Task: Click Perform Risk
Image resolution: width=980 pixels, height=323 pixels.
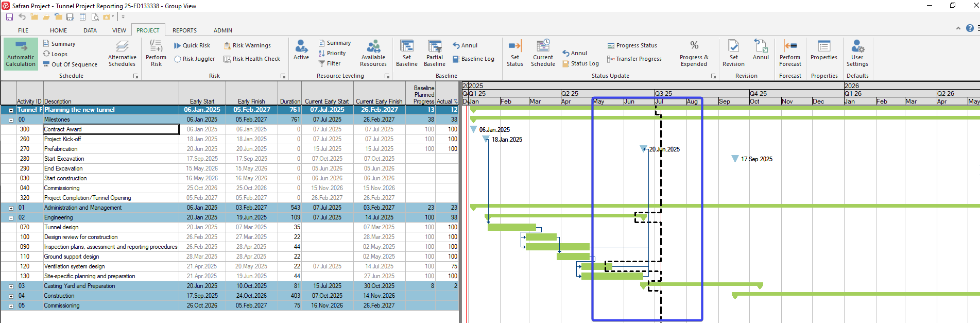Action: tap(156, 54)
